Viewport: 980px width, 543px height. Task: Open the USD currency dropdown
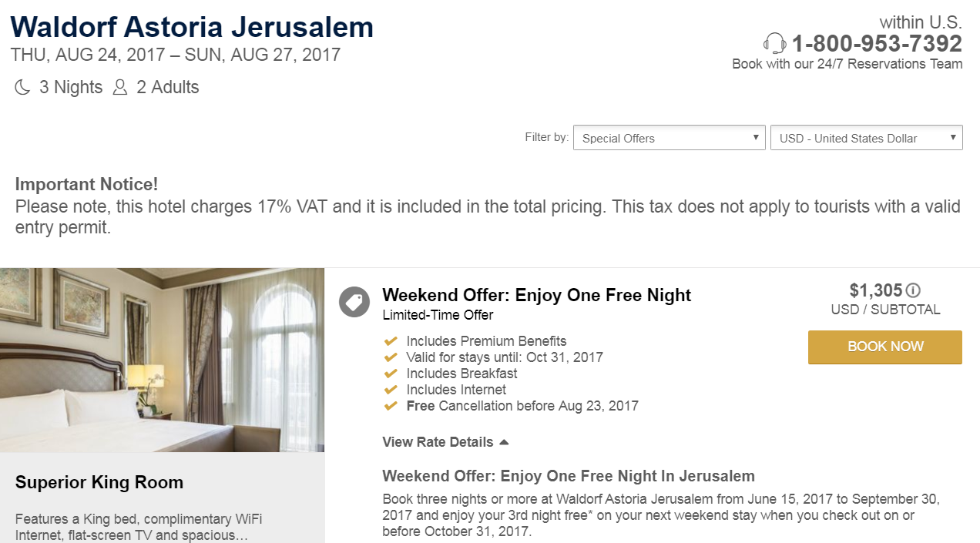tap(866, 138)
